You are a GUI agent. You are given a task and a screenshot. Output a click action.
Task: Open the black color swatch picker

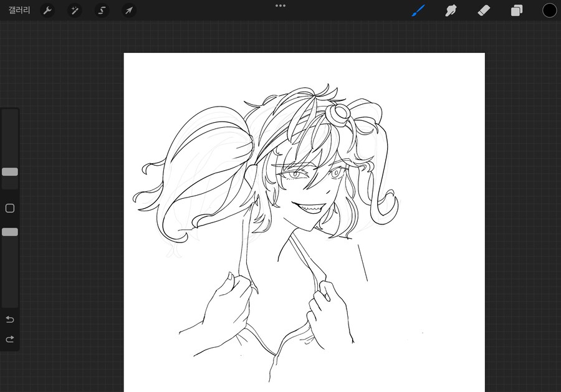tap(549, 11)
